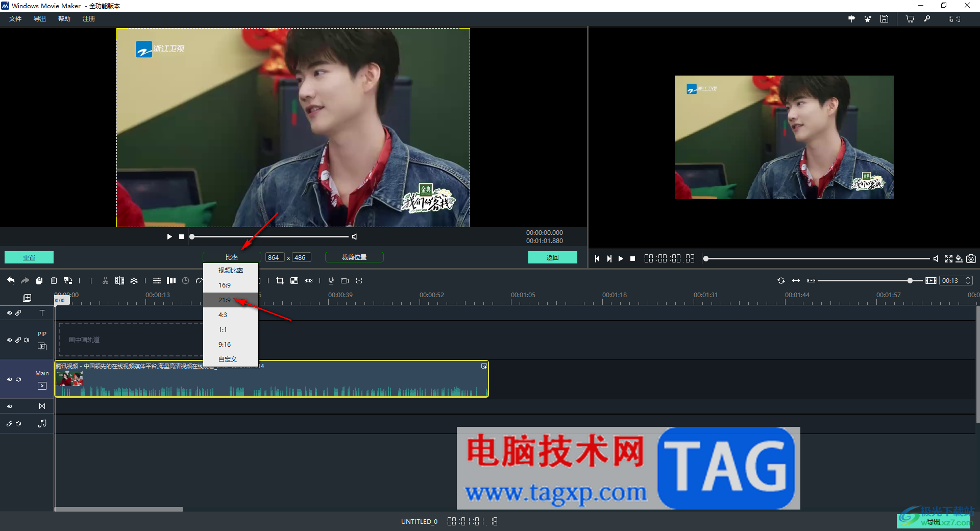Select the crop tool in timeline toolbar
Image resolution: width=980 pixels, height=531 pixels.
[280, 280]
